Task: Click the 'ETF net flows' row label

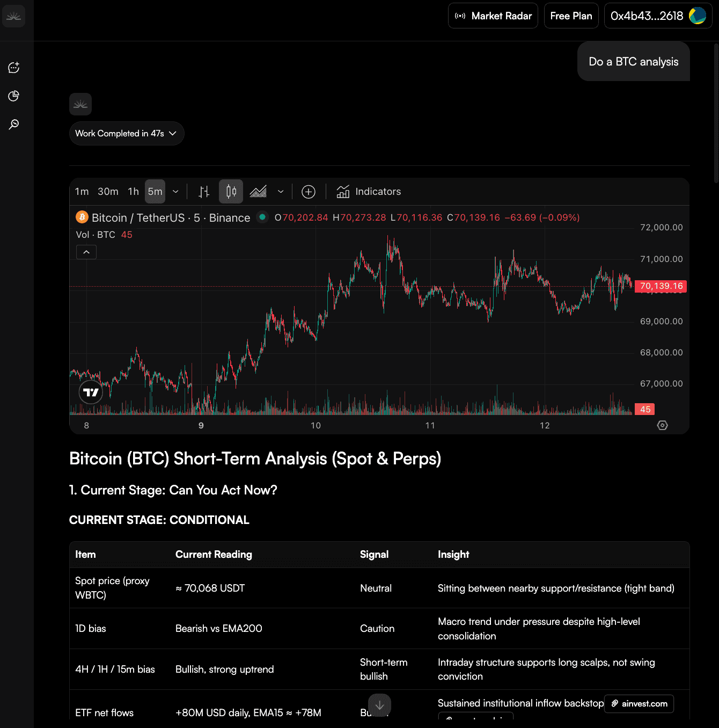Action: tap(105, 713)
